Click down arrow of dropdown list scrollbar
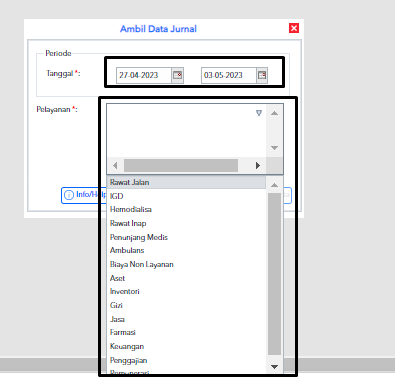The image size is (395, 380). [x=274, y=367]
